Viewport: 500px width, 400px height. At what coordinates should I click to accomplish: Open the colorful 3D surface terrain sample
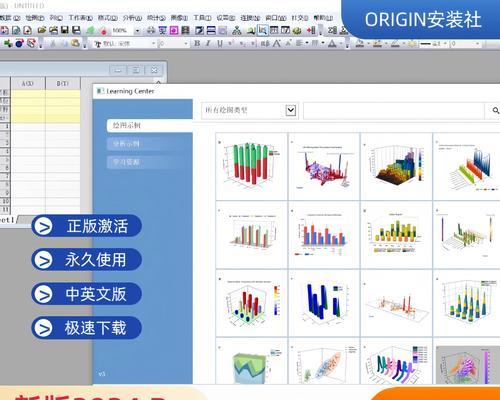[396, 166]
